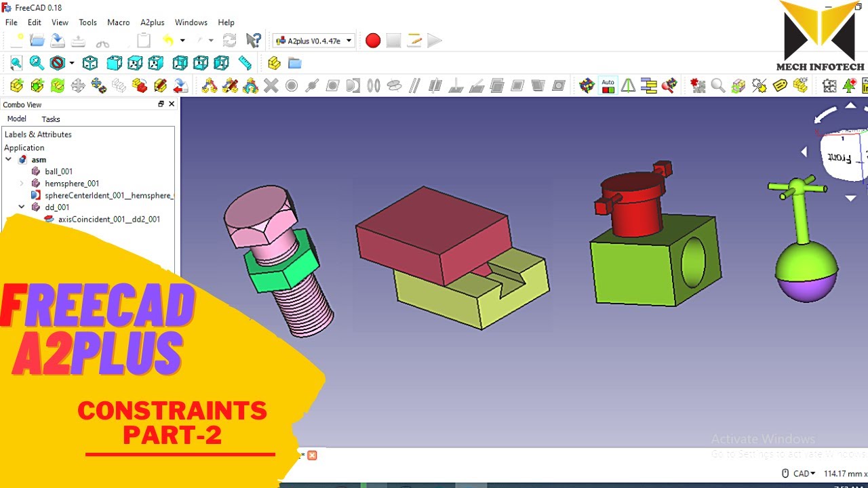
Task: Open the Measure distance ruler tool
Action: (x=245, y=63)
